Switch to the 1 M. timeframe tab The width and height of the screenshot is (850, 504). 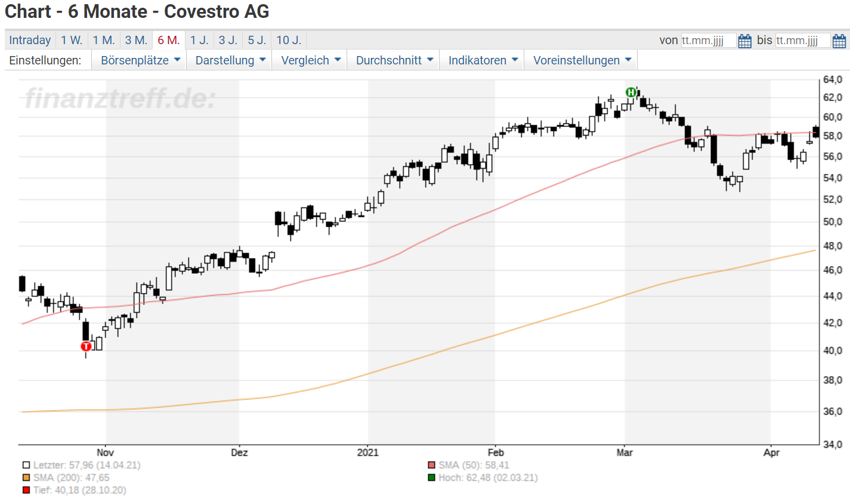click(104, 40)
